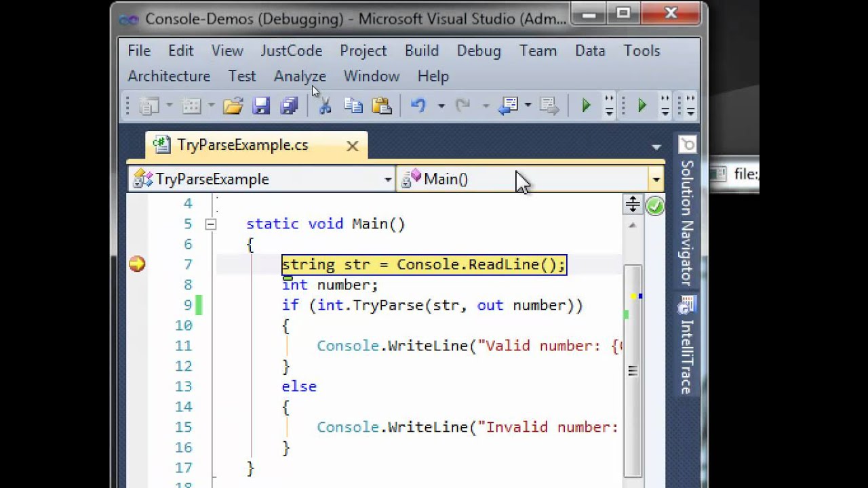Click the TryParse call on line 9
The height and width of the screenshot is (488, 868).
433,306
